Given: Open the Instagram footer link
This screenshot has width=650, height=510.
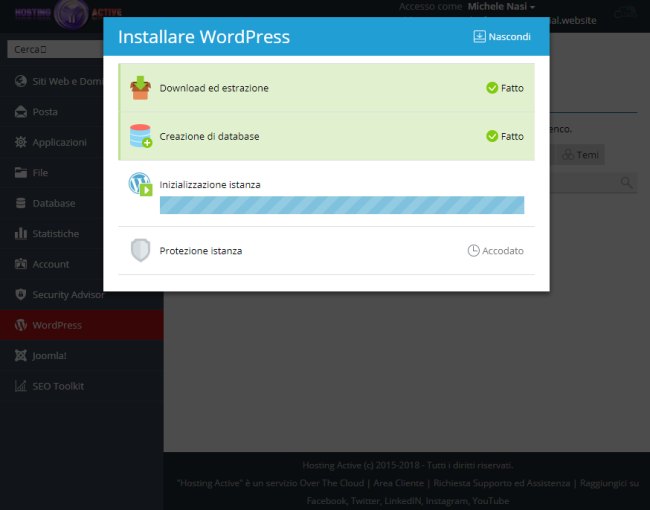Looking at the screenshot, I should 447,501.
